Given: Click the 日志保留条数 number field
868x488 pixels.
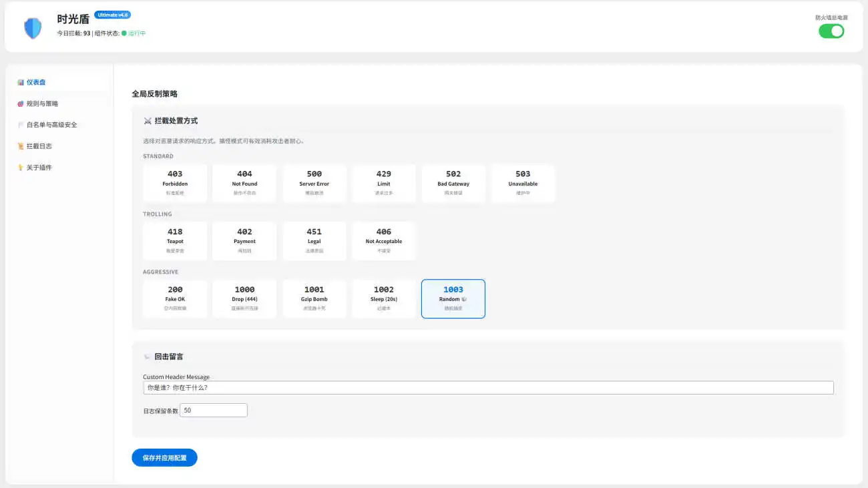Looking at the screenshot, I should point(214,411).
